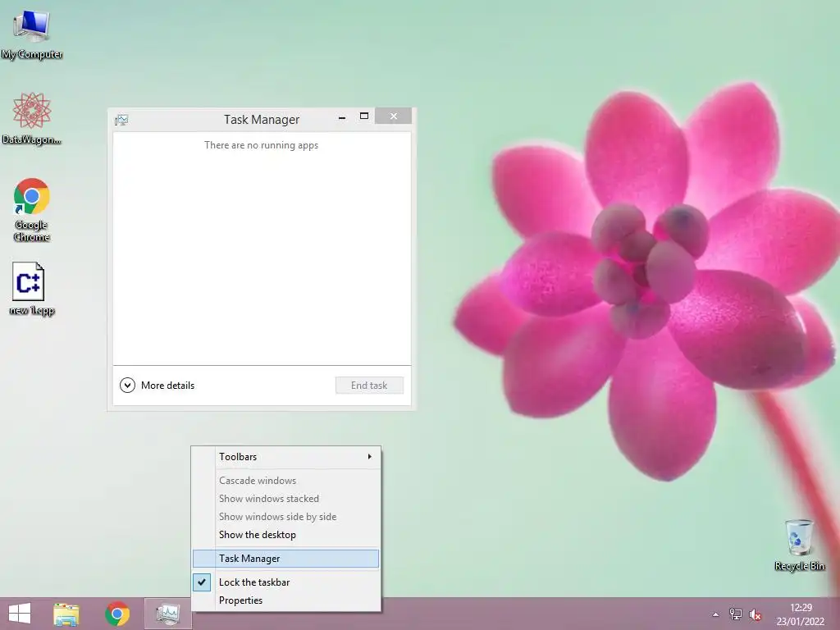Choose Cascade windows in context menu
Viewport: 840px width, 630px height.
tap(286, 481)
